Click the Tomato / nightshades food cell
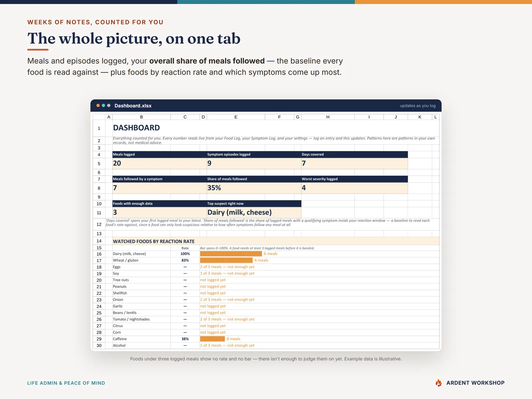Image resolution: width=532 pixels, height=399 pixels. click(141, 320)
